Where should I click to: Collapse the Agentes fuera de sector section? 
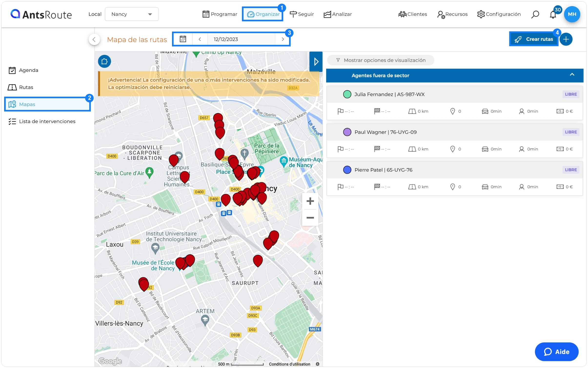[x=572, y=75]
